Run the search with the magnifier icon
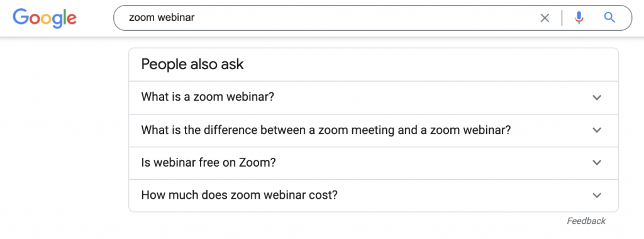Screen dimensions: 644x239 coord(609,17)
